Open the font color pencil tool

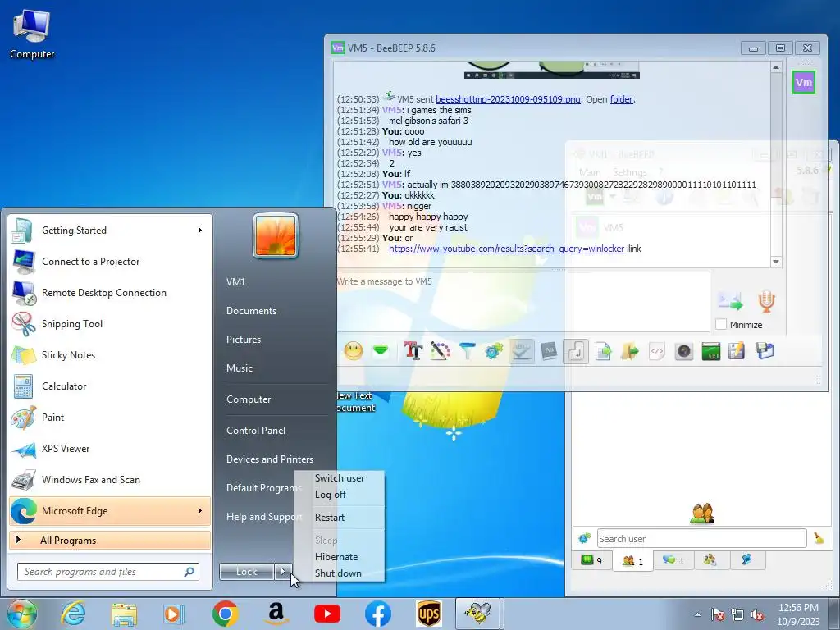(440, 351)
